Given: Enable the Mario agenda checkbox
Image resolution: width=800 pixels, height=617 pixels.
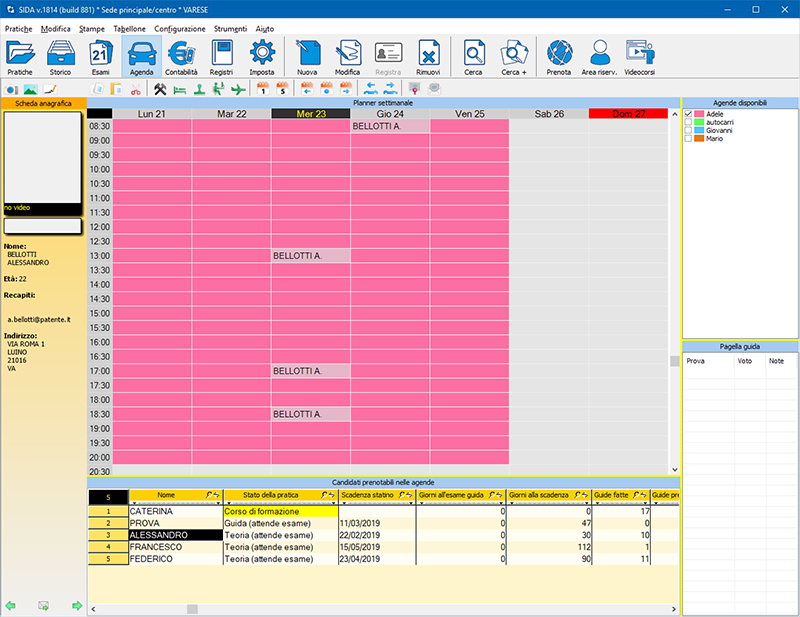Looking at the screenshot, I should tap(688, 138).
